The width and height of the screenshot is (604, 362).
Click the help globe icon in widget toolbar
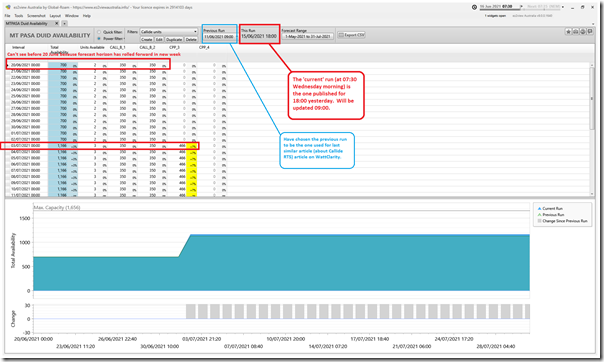(582, 32)
